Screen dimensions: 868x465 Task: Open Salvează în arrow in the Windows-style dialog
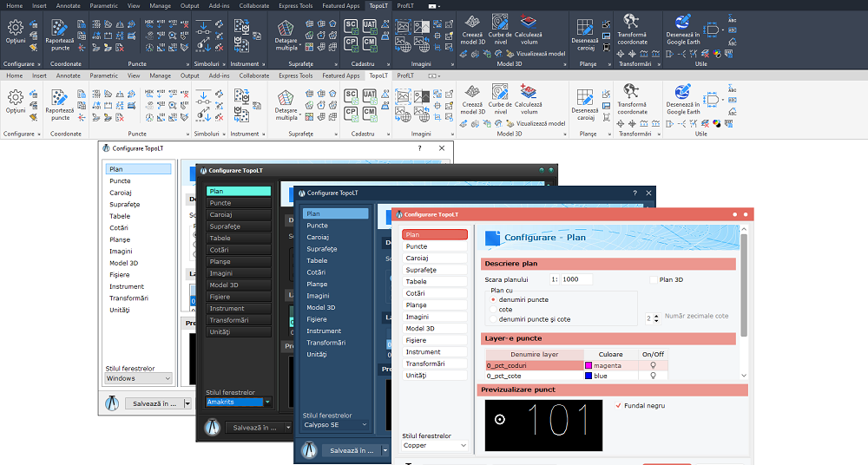(187, 403)
